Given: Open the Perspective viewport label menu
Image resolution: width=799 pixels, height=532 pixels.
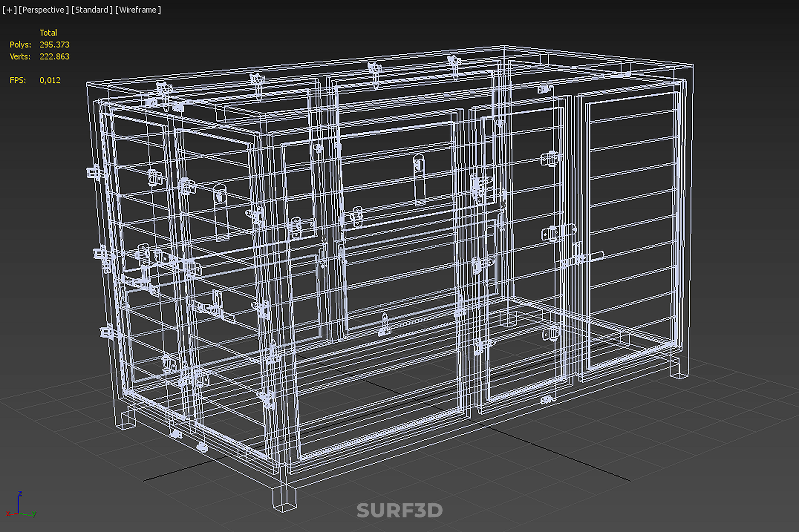Looking at the screenshot, I should [44, 10].
